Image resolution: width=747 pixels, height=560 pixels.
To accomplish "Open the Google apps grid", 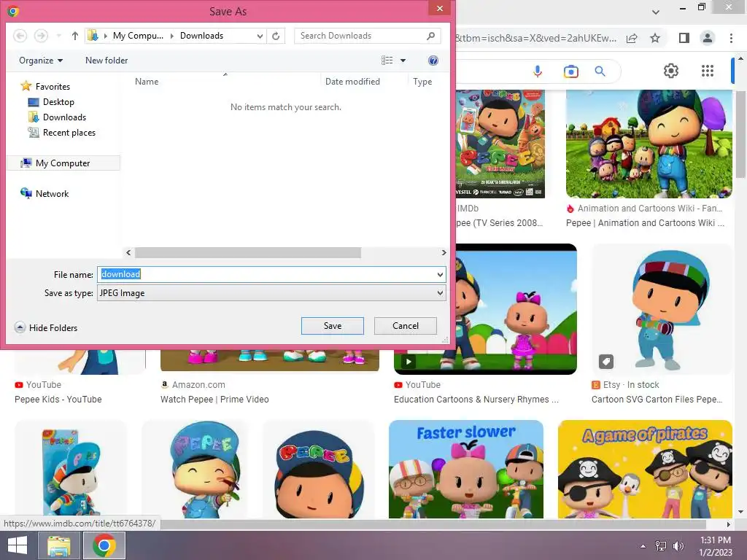I will (x=708, y=71).
